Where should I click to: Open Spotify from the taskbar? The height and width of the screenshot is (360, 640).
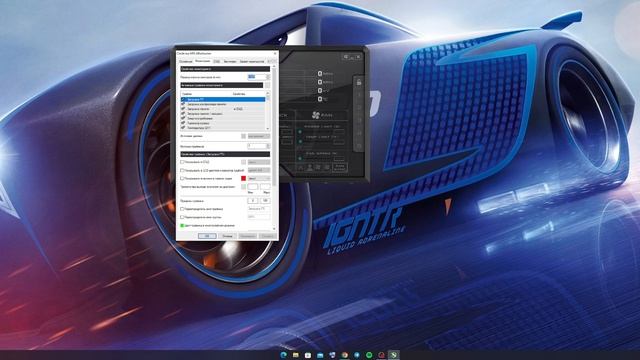(369, 355)
